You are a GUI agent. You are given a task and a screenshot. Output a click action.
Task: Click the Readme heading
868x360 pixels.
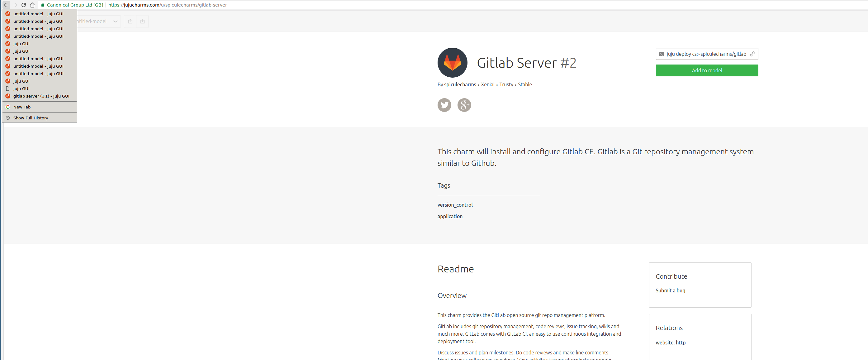click(455, 269)
